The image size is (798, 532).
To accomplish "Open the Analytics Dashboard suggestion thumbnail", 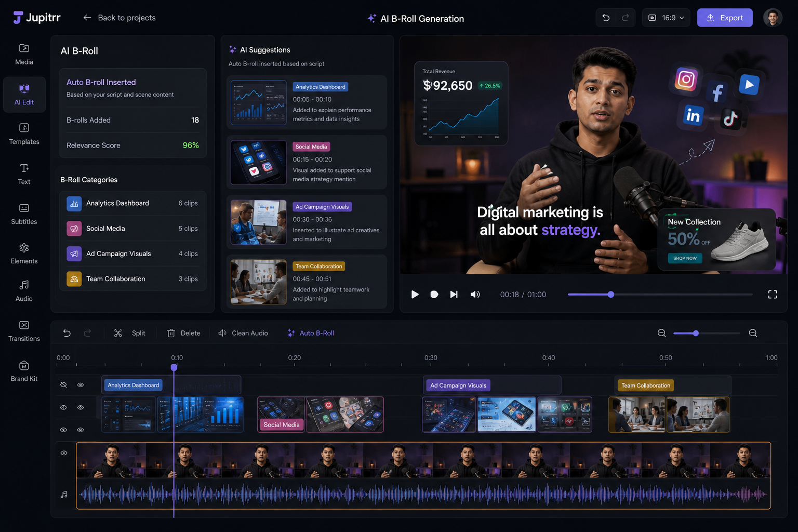I will 259,102.
